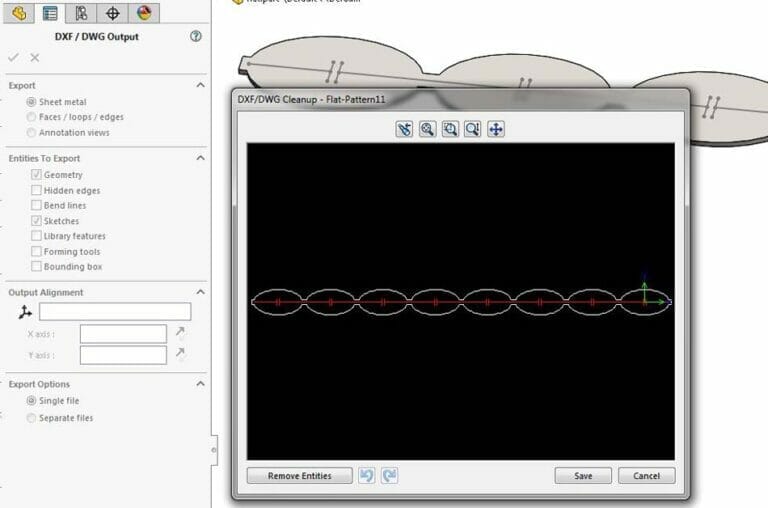Activate the Pan arrows tool
This screenshot has height=508, width=768.
tap(496, 129)
